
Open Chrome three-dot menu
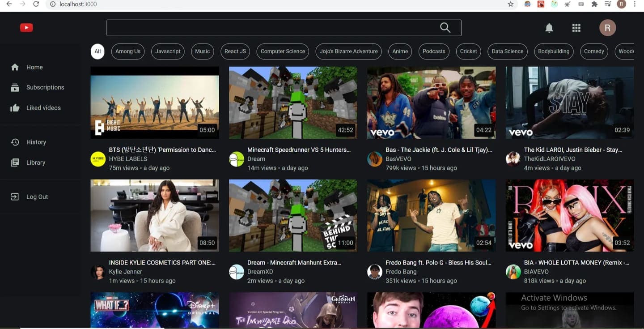[635, 4]
